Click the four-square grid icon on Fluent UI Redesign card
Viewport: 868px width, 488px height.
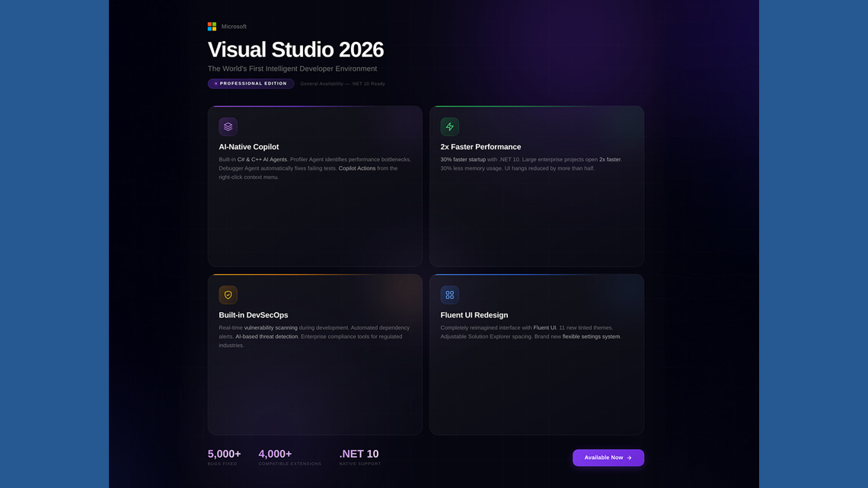point(449,294)
